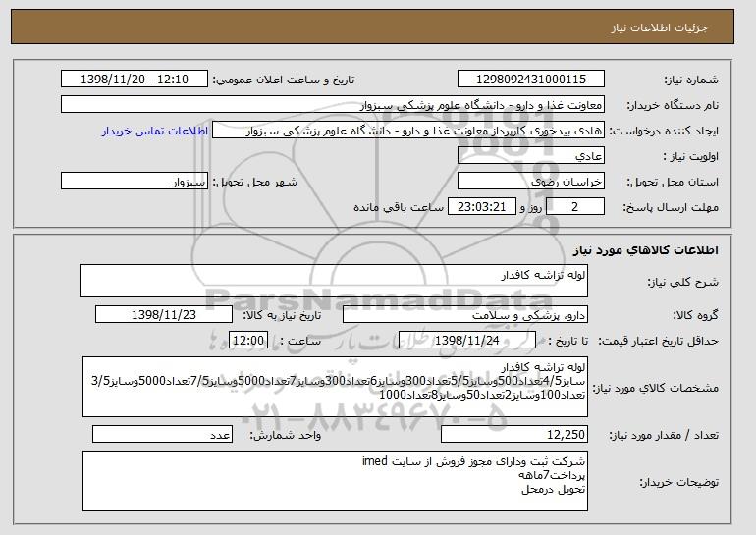Click the buyer notes text area
Image resolution: width=756 pixels, height=535 pixels.
pos(335,481)
